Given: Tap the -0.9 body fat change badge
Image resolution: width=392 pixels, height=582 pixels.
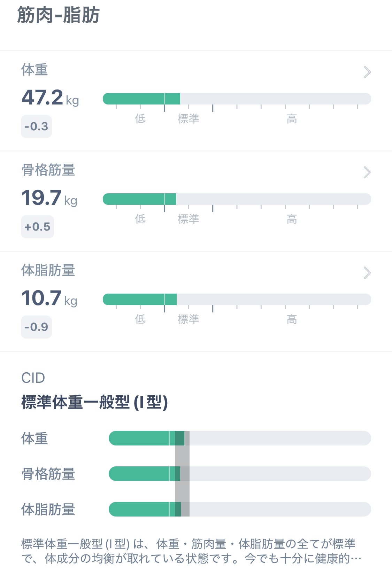Looking at the screenshot, I should [x=36, y=327].
